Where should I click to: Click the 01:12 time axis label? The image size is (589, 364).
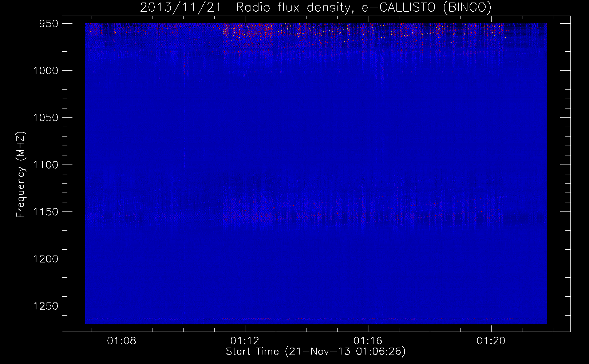[x=245, y=341]
